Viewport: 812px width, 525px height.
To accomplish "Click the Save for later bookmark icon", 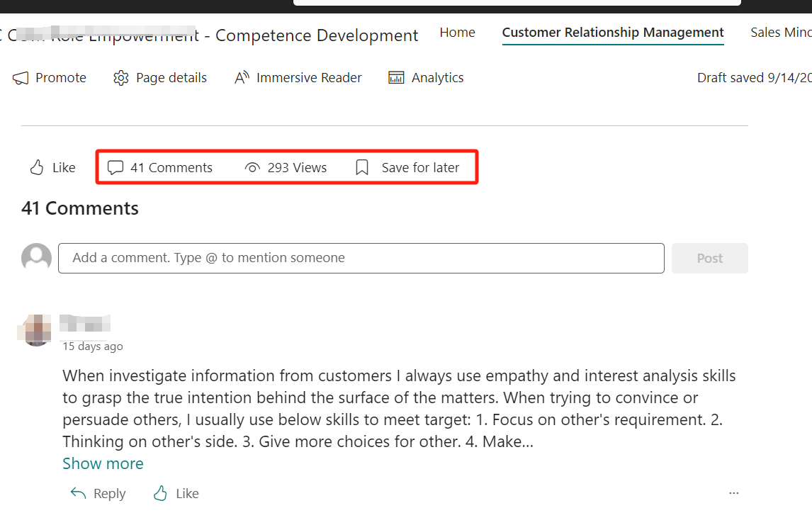I will pyautogui.click(x=362, y=167).
